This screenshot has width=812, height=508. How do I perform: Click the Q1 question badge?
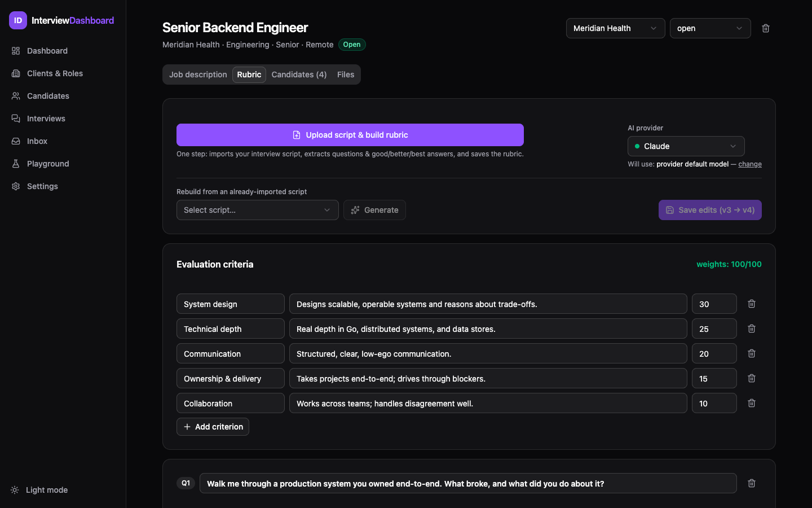point(186,483)
